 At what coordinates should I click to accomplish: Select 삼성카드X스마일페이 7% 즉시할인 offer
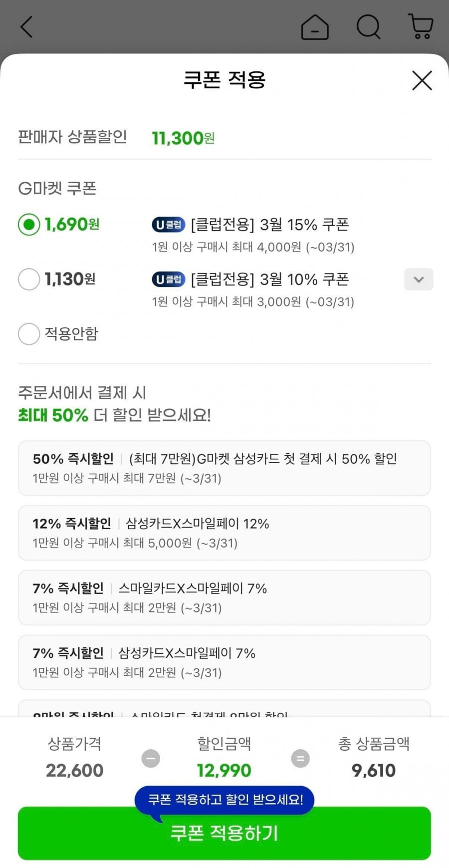(x=224, y=662)
